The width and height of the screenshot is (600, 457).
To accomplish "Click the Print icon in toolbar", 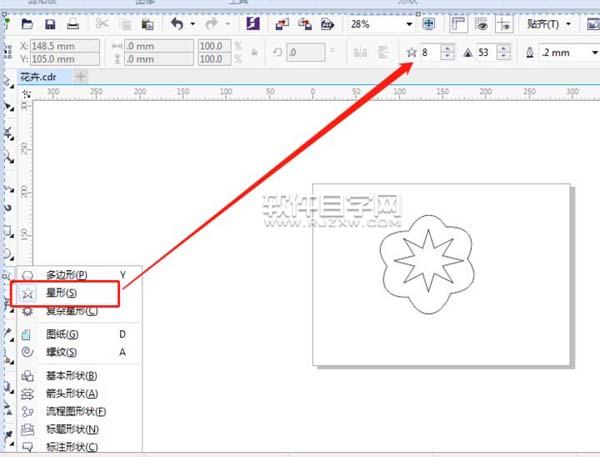I will 71,23.
